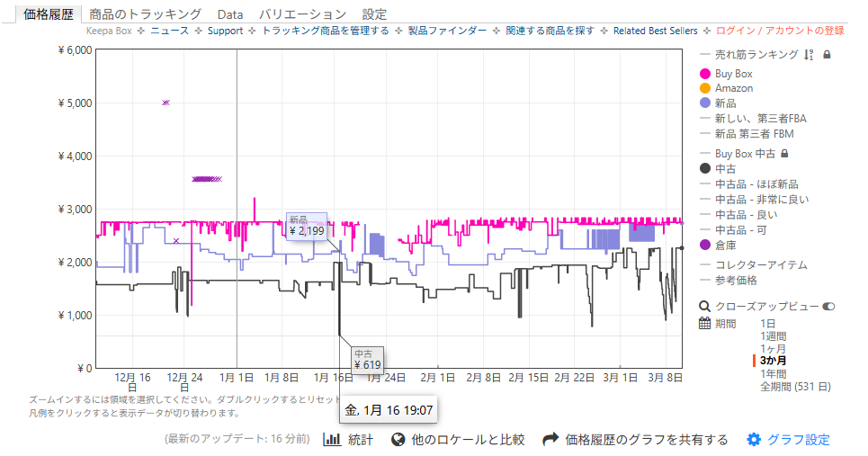Select the 1ヶ月 range

(774, 349)
